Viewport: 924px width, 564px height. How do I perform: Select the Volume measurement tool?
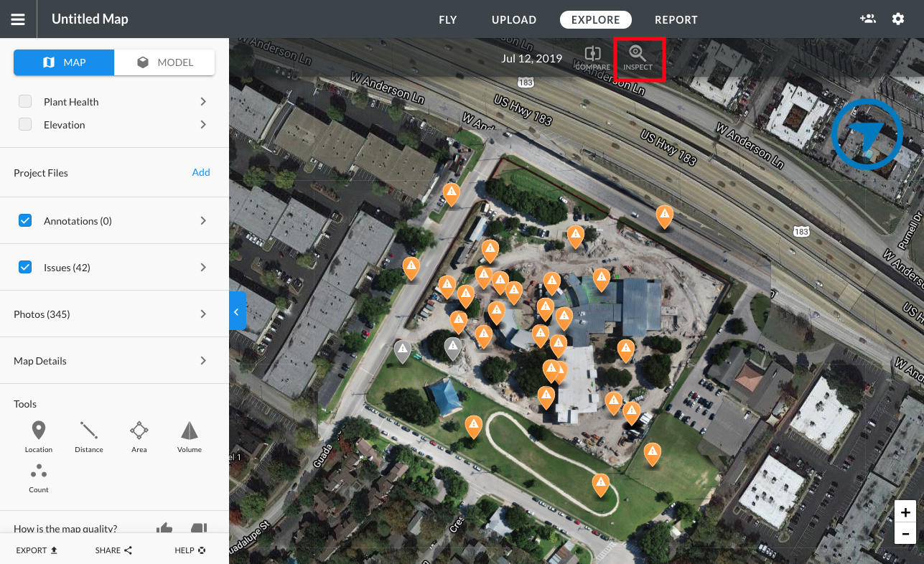(x=190, y=437)
